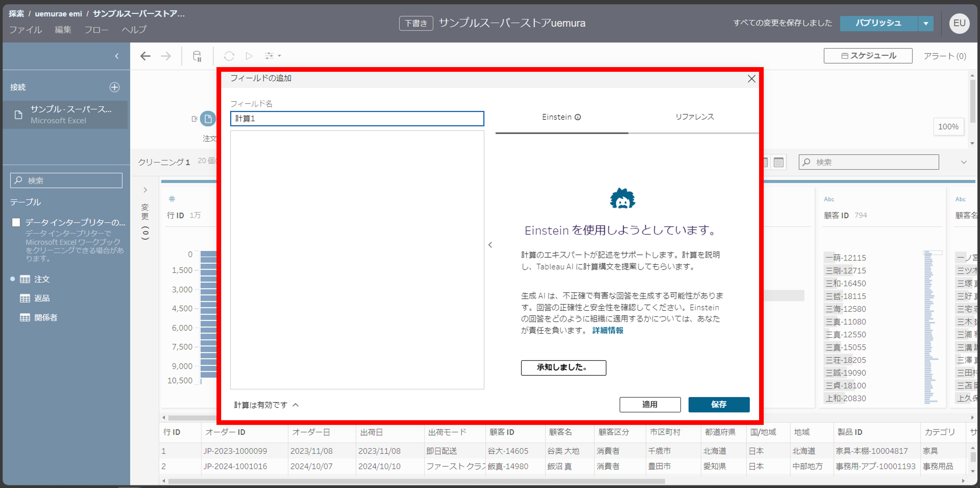Click the bottom horizontal scrollbar of data grid
This screenshot has width=980, height=488.
click(x=416, y=481)
